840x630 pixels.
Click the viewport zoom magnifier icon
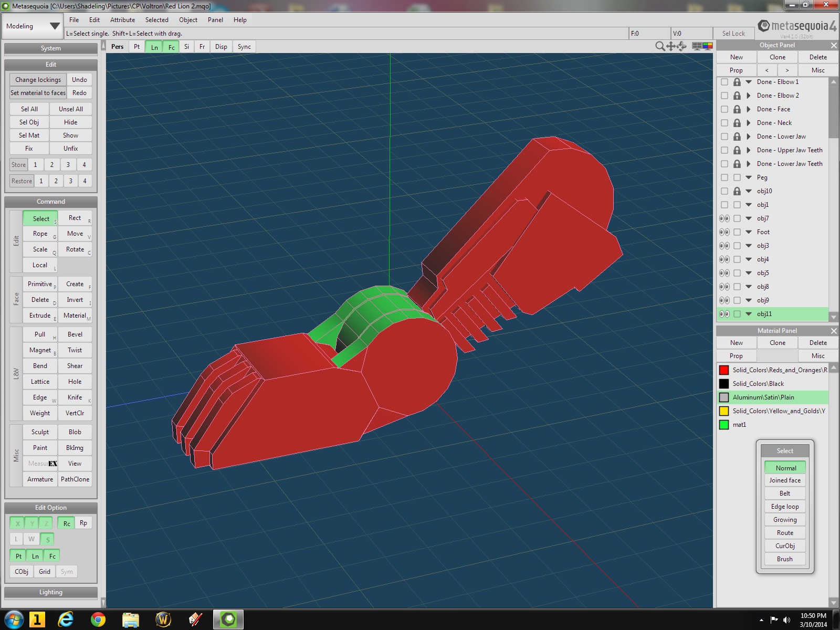coord(660,46)
